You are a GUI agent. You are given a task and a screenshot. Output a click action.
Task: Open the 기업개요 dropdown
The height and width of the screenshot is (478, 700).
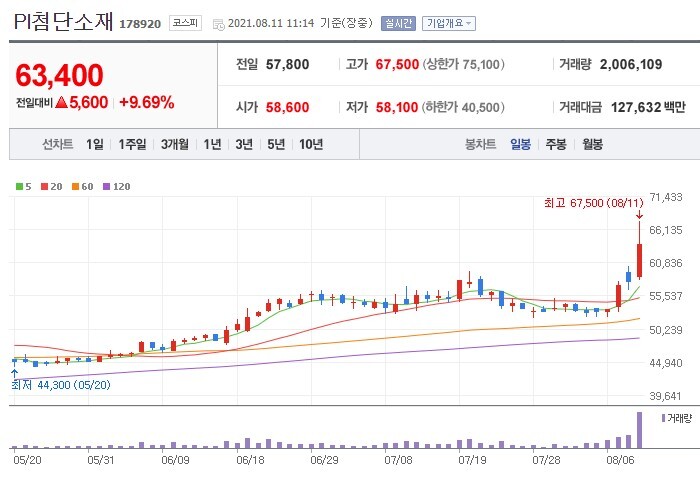pyautogui.click(x=449, y=24)
